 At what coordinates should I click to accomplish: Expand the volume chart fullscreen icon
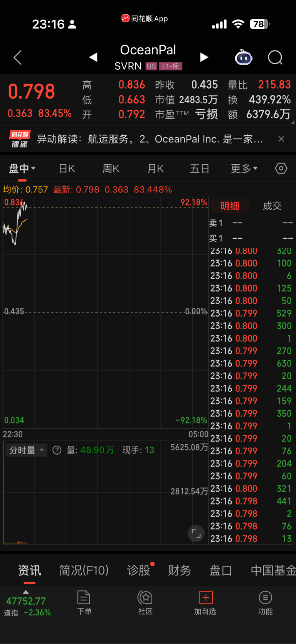[196, 534]
